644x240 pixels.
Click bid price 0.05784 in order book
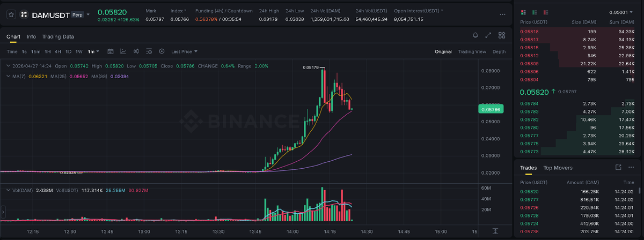click(529, 103)
